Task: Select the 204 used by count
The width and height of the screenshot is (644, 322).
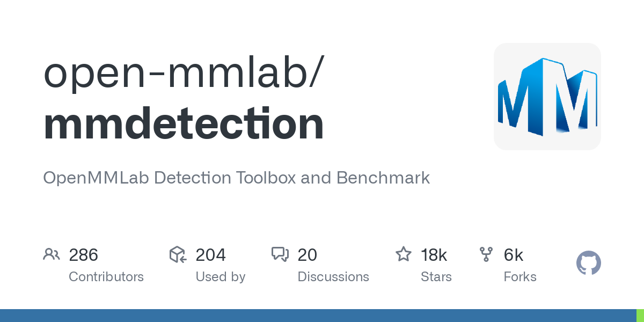Action: pos(210,255)
